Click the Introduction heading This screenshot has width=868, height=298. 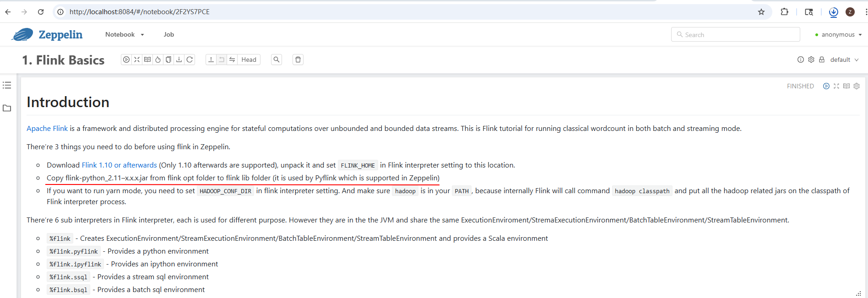(x=68, y=102)
